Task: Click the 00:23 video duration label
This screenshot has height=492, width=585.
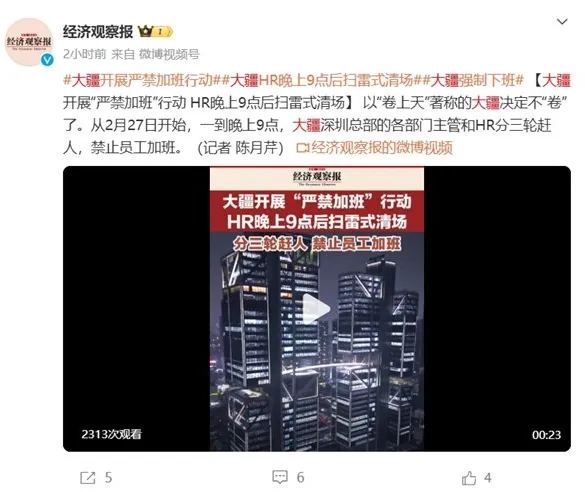Action: click(546, 435)
